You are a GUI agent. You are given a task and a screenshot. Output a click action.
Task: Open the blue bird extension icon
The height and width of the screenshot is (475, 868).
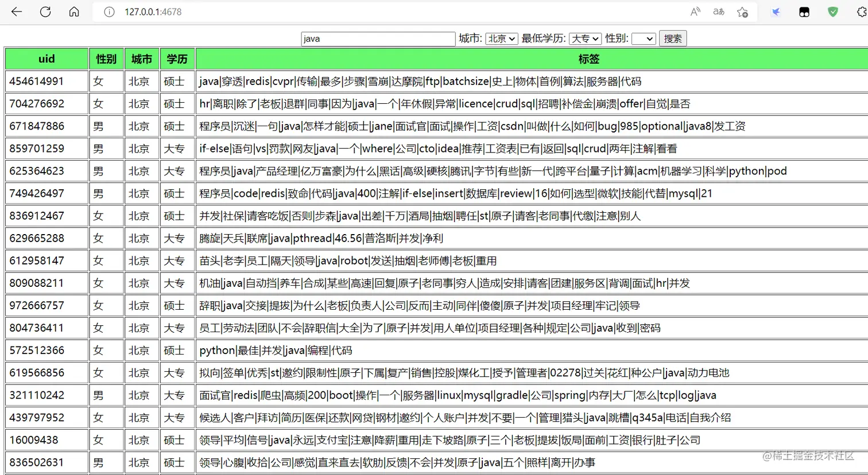click(776, 11)
